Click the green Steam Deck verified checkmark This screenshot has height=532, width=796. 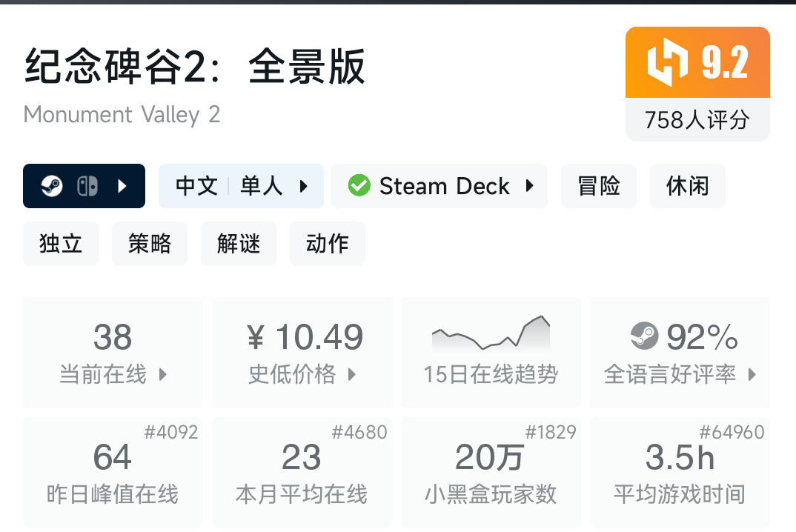tap(359, 186)
